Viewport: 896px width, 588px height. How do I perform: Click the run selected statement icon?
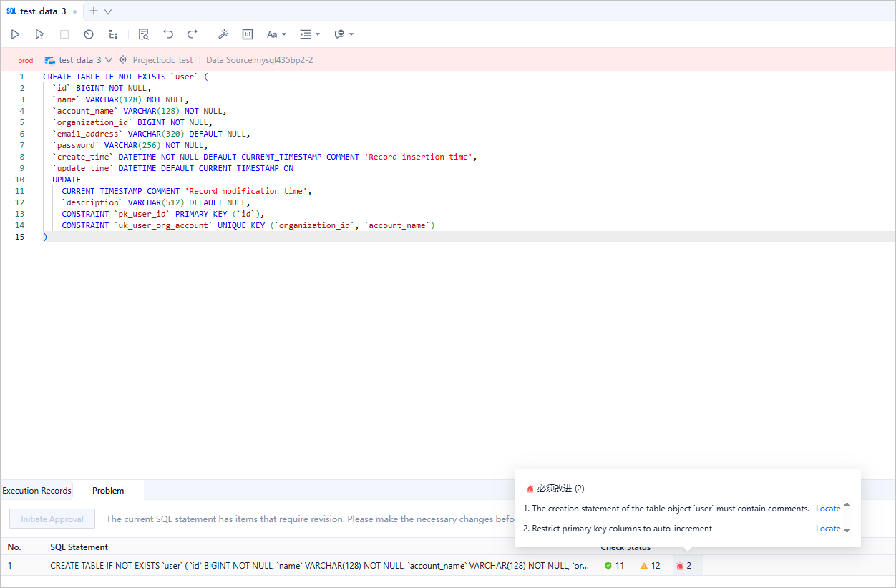39,34
